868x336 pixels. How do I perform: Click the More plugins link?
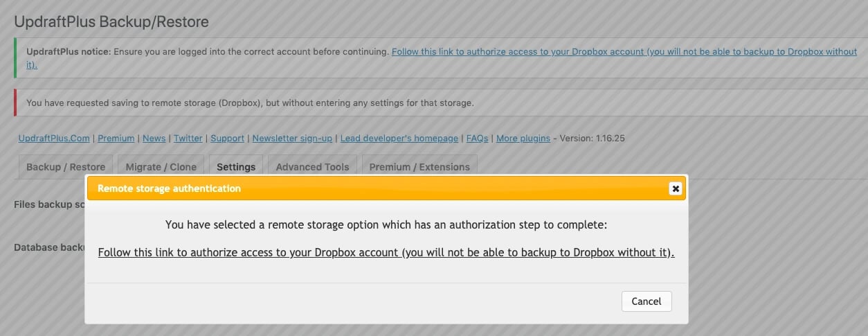pyautogui.click(x=523, y=138)
